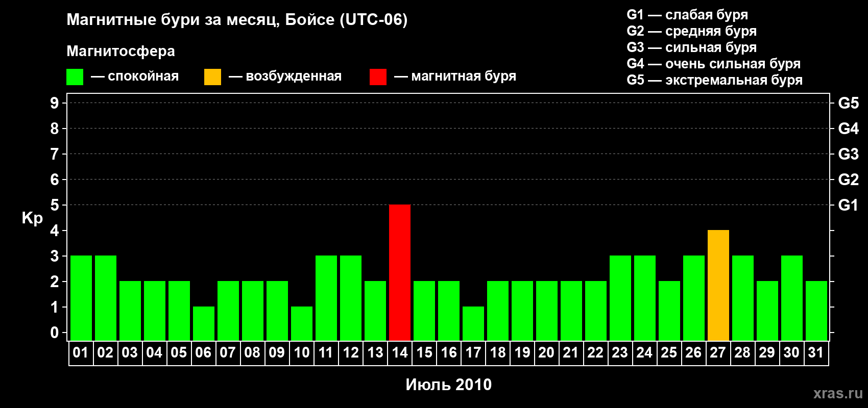
Task: Select the orange bar for day 27
Action: (x=718, y=286)
